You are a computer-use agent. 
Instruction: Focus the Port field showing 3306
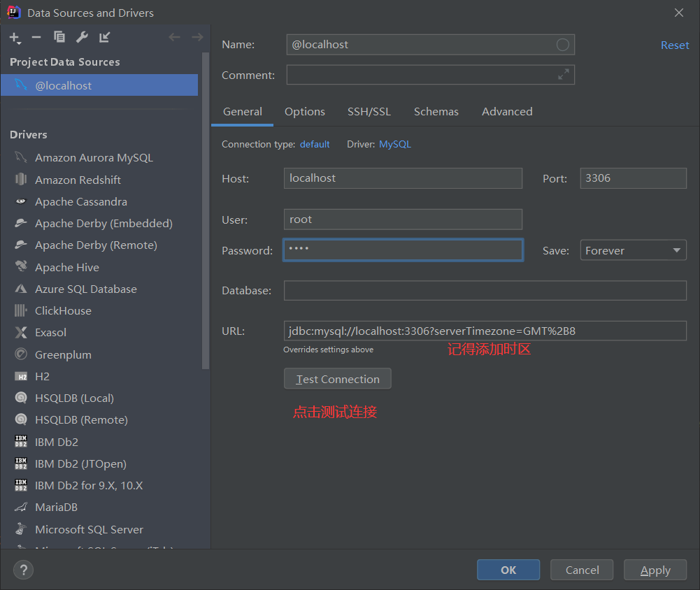tap(633, 178)
